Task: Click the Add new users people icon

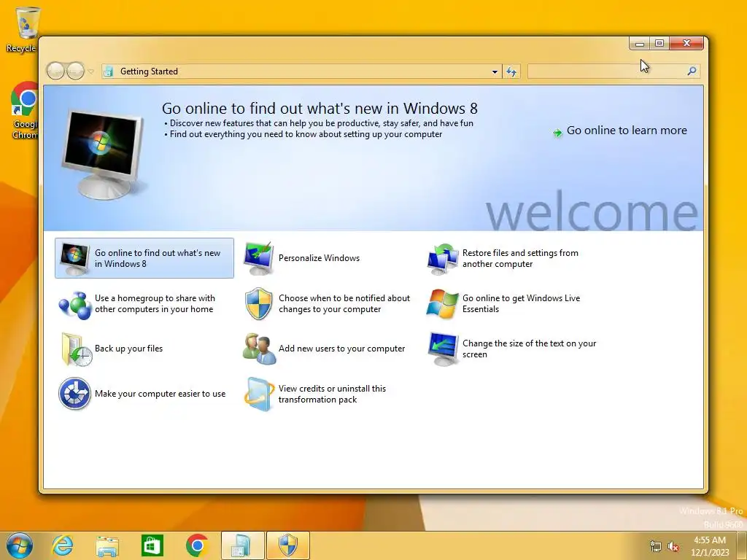Action: tap(259, 349)
